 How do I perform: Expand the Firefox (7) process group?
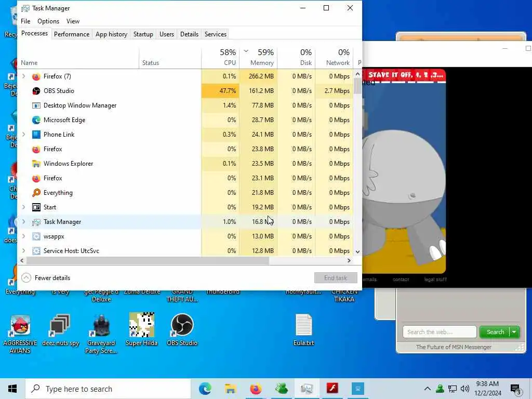(x=23, y=76)
